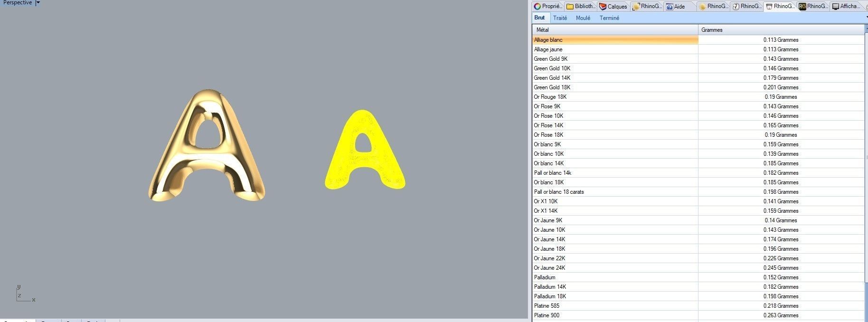The width and height of the screenshot is (868, 322).
Task: Select the Or blanc 10K row
Action: pos(698,154)
